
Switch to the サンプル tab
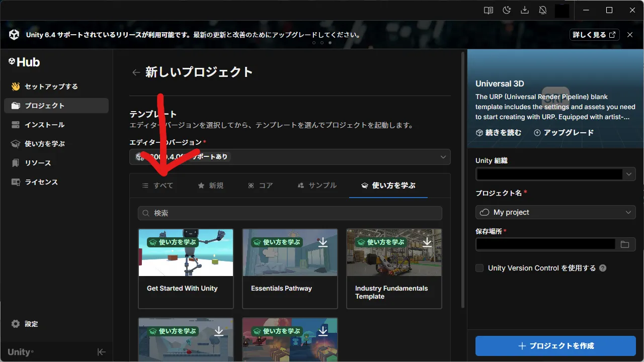click(x=316, y=185)
